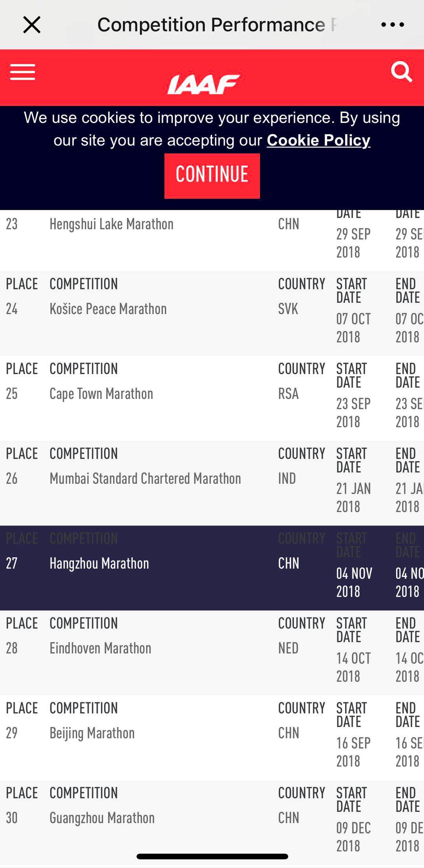Tap the RSA country code cell

point(289,394)
